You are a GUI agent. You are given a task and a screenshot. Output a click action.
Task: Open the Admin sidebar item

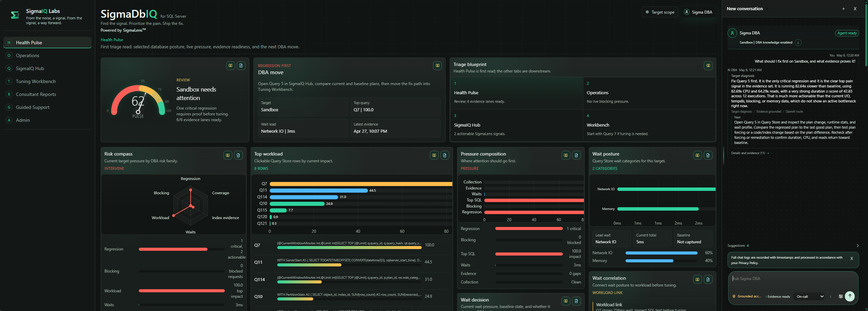pyautogui.click(x=47, y=120)
